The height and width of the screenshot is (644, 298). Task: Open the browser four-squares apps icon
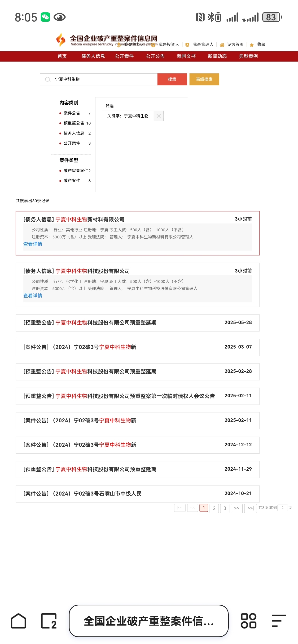[249, 621]
